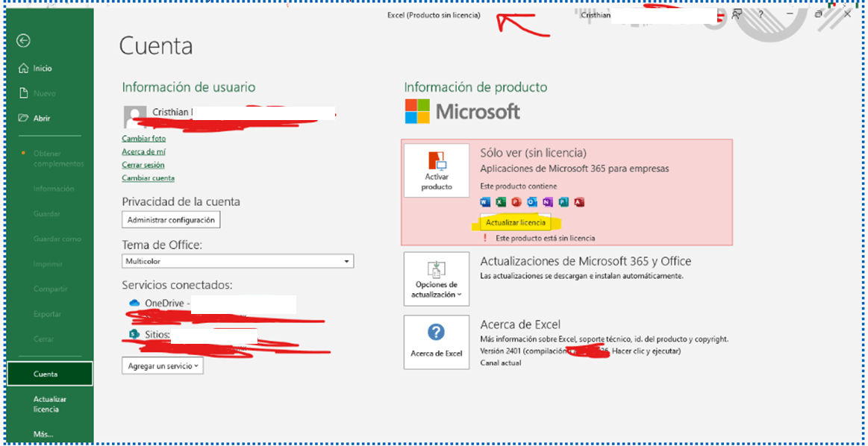Click the highlighted Actualizar licencia button
Screen dimensions: 868x446
point(516,223)
